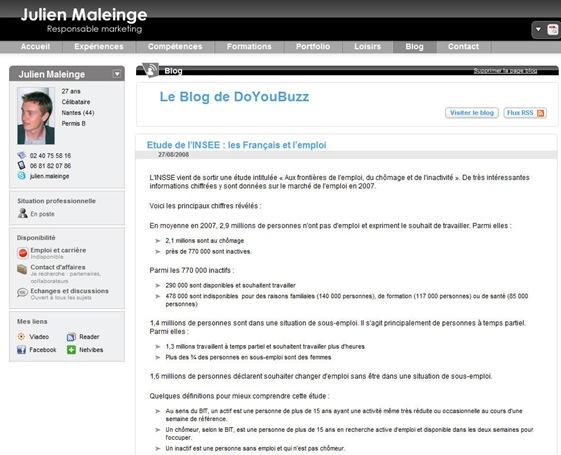The width and height of the screenshot is (561, 455).
Task: Click the mobile number 06 81 82 07 86
Action: pyautogui.click(x=50, y=166)
